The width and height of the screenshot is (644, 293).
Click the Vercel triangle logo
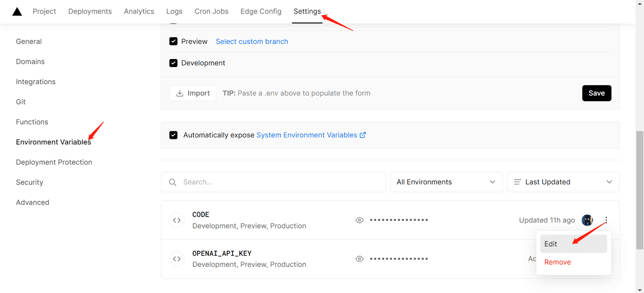click(x=17, y=12)
